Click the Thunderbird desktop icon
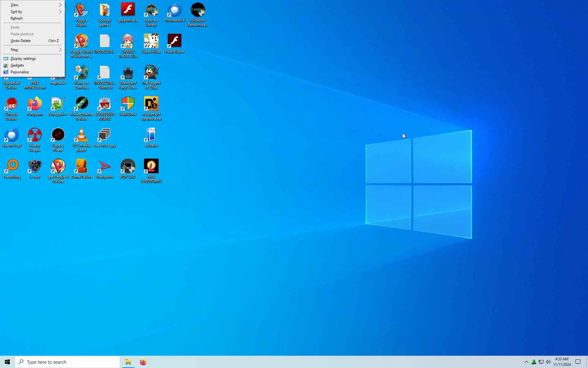588x368 pixels. 174,10
